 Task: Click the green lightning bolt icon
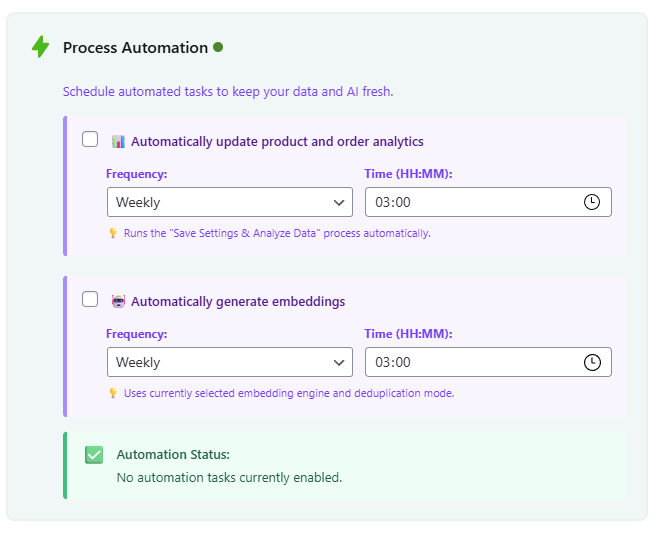tap(40, 47)
